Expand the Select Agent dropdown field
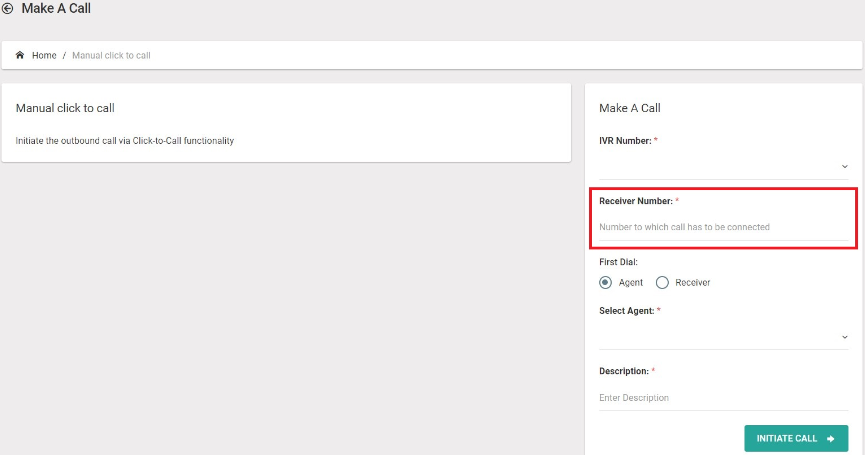The height and width of the screenshot is (455, 865). pyautogui.click(x=723, y=337)
